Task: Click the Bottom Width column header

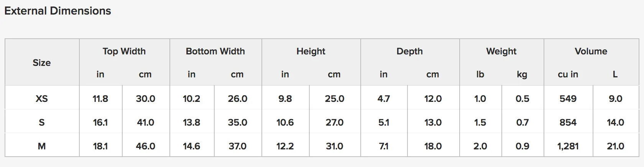Action: pyautogui.click(x=215, y=51)
